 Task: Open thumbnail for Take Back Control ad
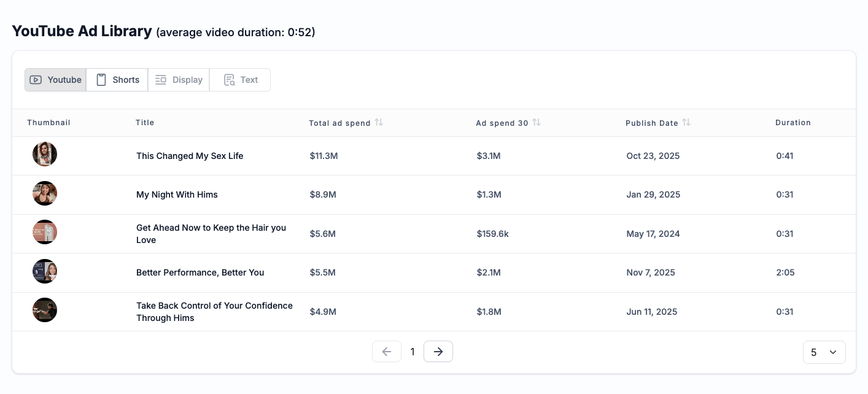45,310
